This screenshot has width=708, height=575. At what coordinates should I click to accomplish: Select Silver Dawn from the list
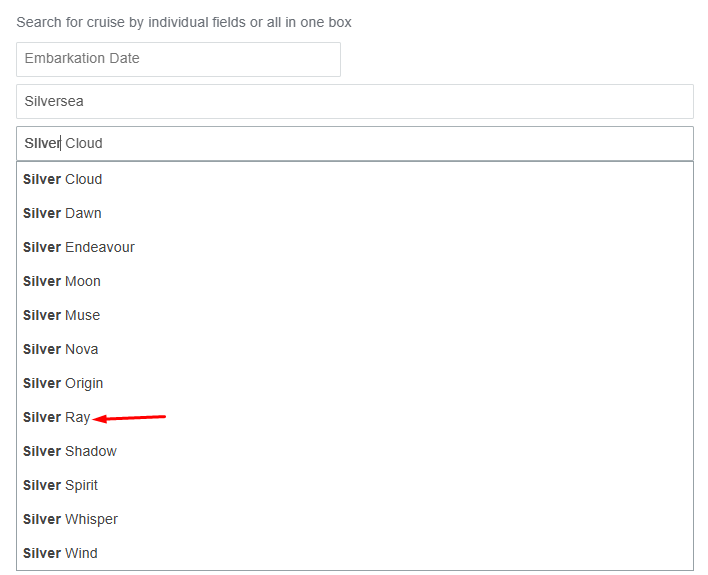[x=355, y=213]
